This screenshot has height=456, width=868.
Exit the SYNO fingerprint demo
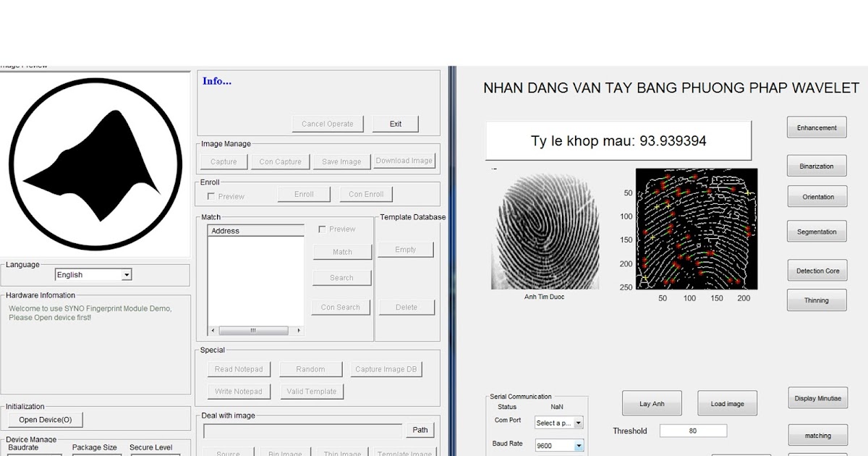(395, 124)
